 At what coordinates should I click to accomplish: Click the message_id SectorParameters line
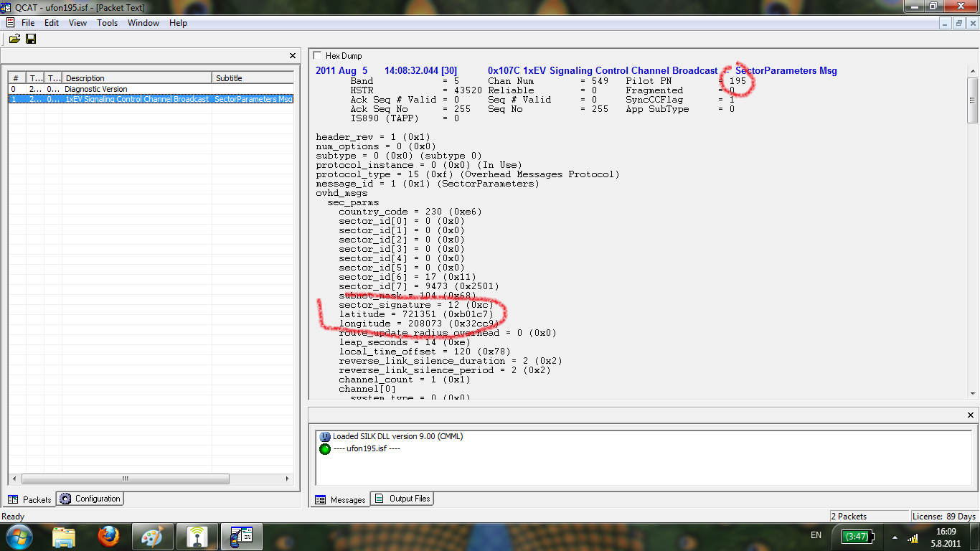[x=428, y=184]
